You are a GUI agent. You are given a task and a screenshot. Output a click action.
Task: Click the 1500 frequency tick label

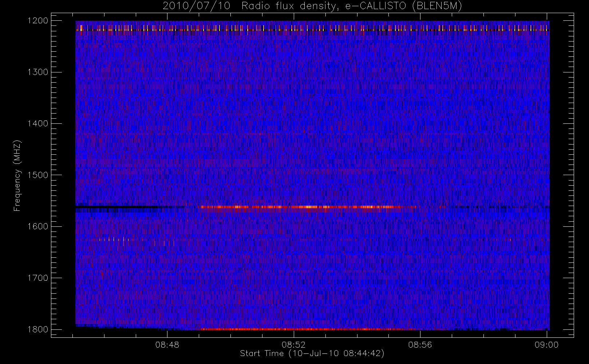pos(38,175)
